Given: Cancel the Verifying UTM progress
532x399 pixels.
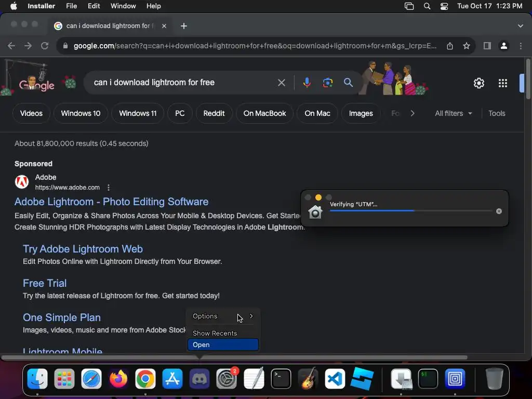Looking at the screenshot, I should coord(499,211).
